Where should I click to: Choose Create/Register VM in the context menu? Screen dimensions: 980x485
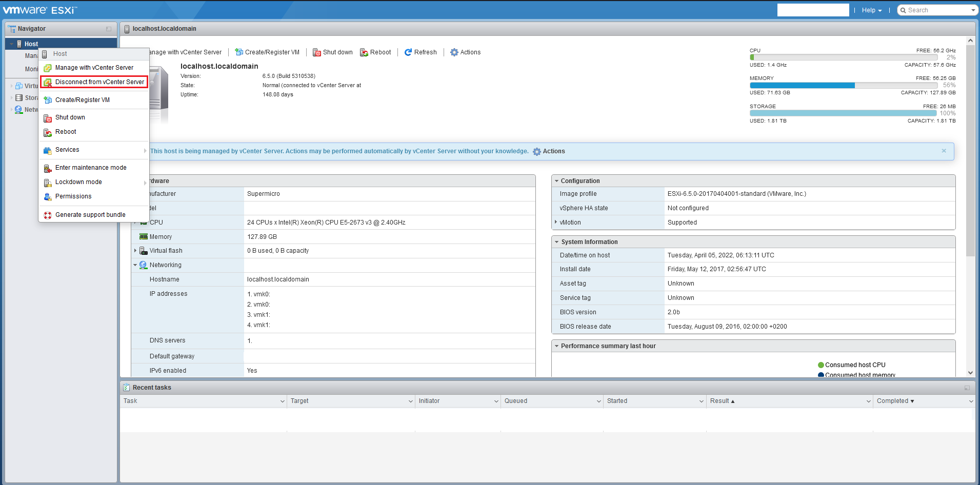coord(94,100)
